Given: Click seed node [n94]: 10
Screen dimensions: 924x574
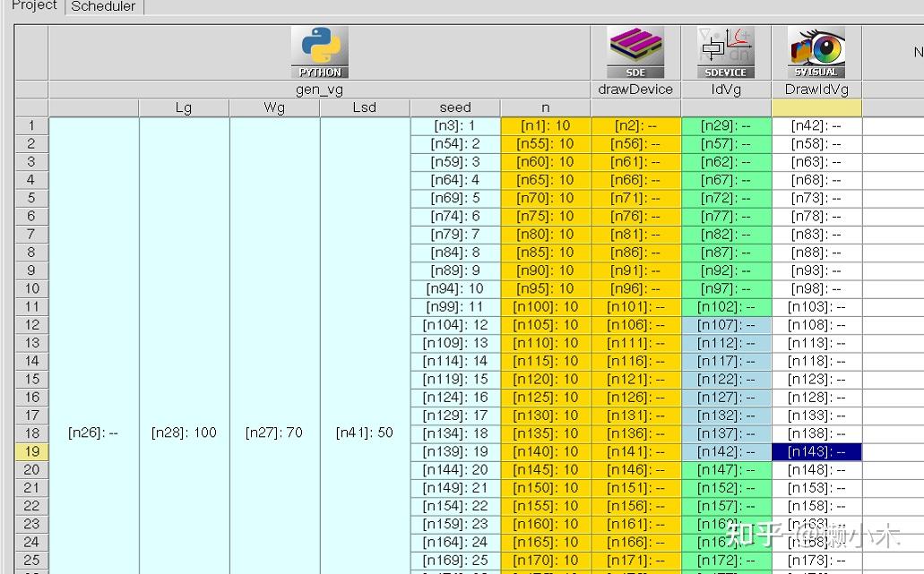Looking at the screenshot, I should tap(455, 289).
